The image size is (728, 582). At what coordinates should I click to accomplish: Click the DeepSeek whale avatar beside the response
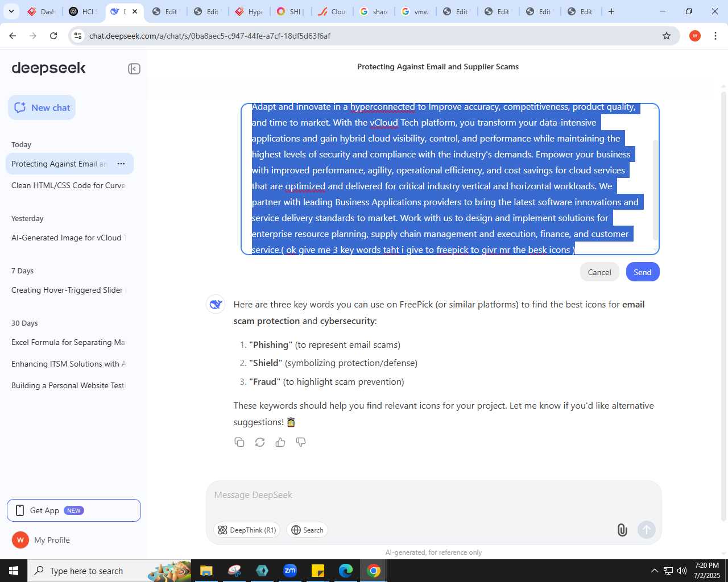[x=216, y=305]
